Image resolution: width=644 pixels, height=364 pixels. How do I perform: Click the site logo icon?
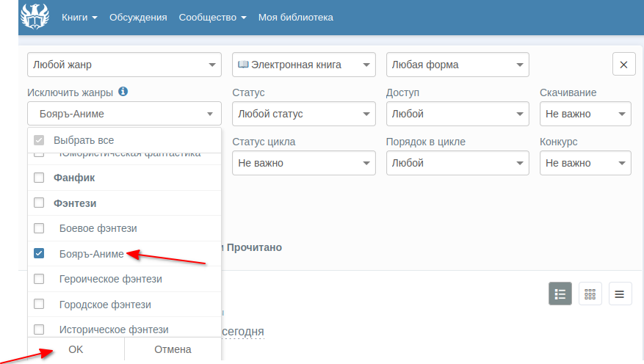(34, 16)
